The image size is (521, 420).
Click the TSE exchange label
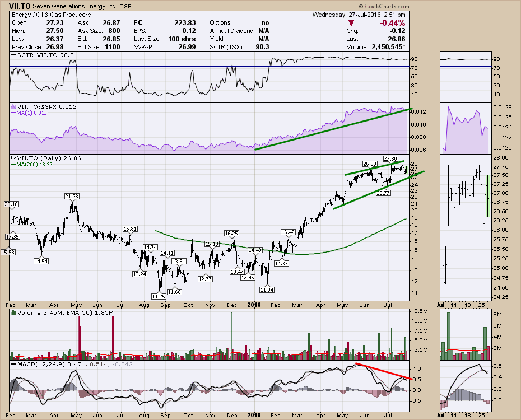click(126, 7)
